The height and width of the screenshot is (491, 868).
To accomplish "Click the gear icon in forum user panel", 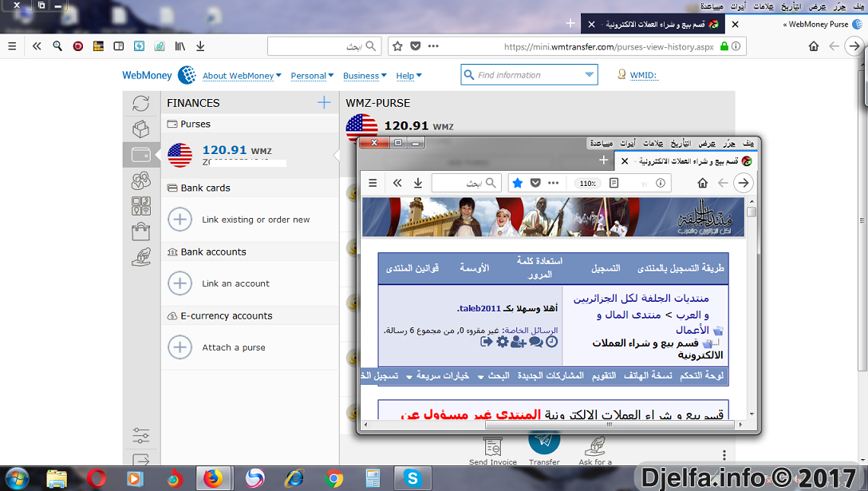I will (x=502, y=342).
